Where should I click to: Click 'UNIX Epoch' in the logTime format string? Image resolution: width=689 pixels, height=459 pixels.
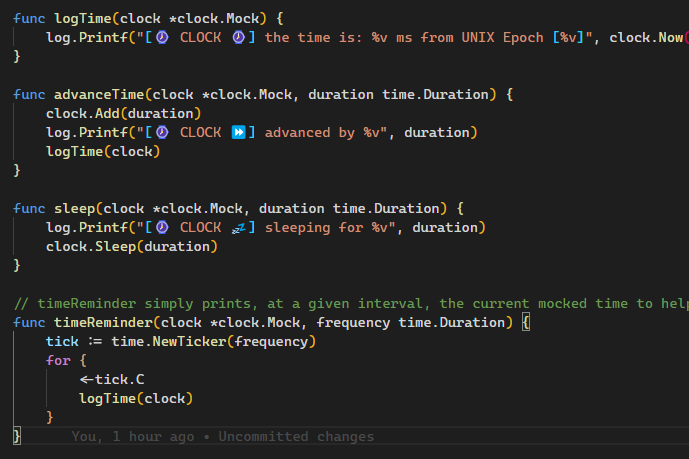(x=502, y=38)
